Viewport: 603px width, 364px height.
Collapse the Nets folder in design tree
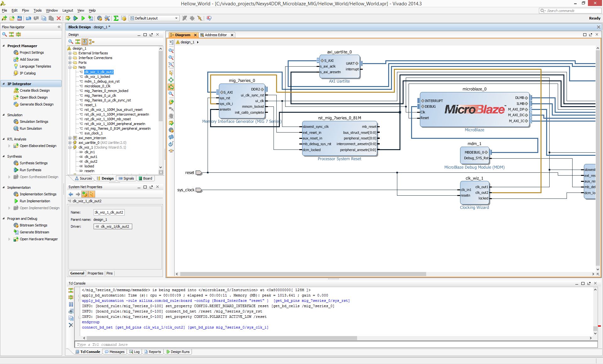pos(70,67)
